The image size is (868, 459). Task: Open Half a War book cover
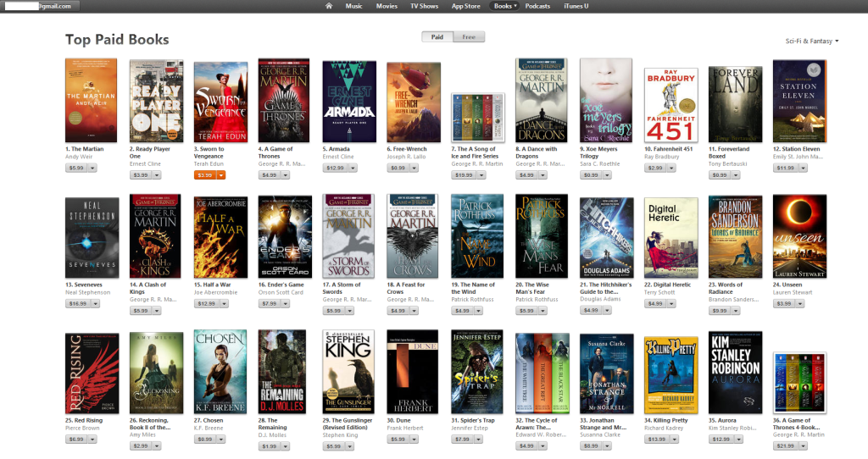pyautogui.click(x=220, y=237)
